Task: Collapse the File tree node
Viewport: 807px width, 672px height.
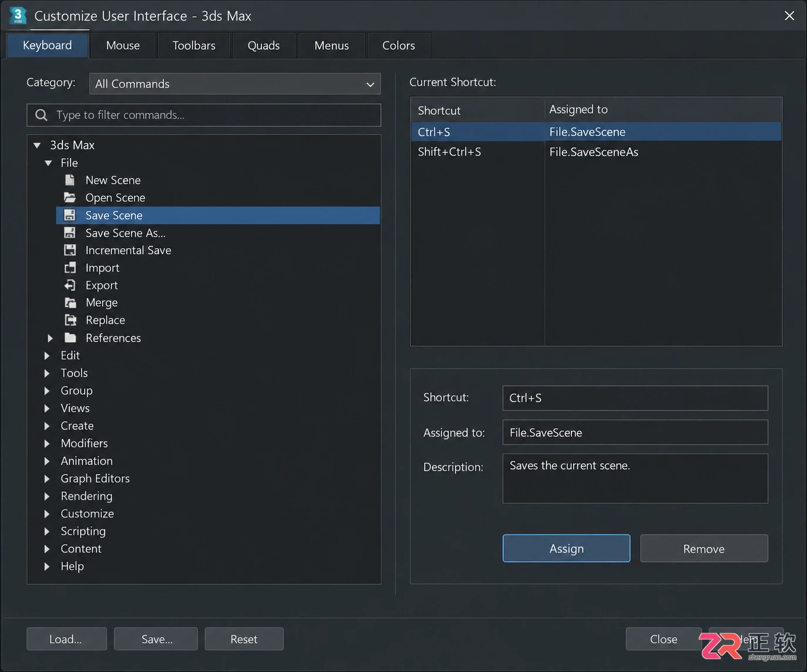Action: tap(48, 163)
